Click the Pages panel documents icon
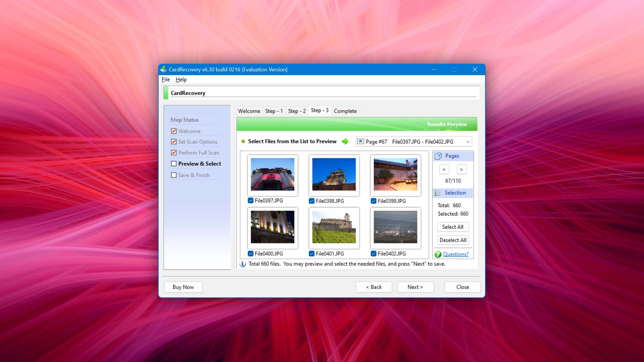The height and width of the screenshot is (362, 644). pyautogui.click(x=438, y=156)
